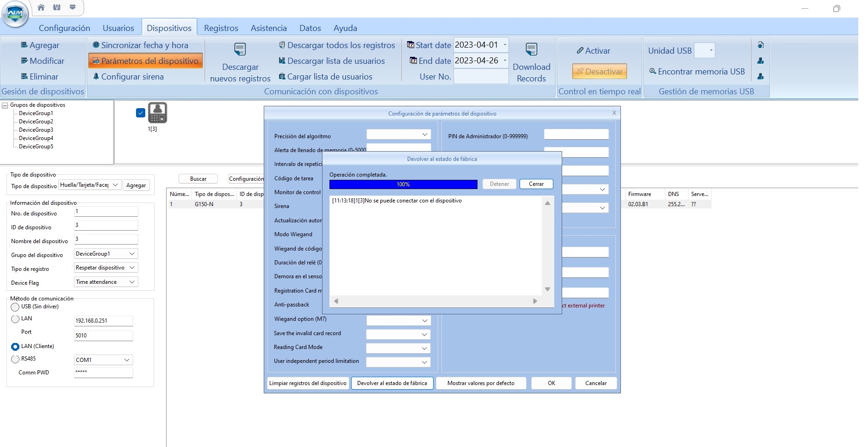
Task: Collapse the Grupos de dispositivos tree
Action: point(5,105)
